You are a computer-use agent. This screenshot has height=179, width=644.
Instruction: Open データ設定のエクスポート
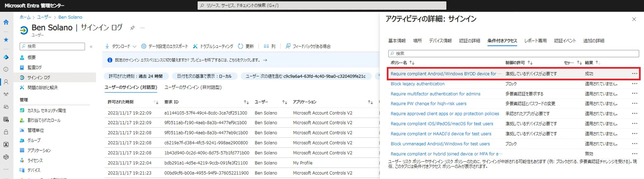click(x=165, y=46)
